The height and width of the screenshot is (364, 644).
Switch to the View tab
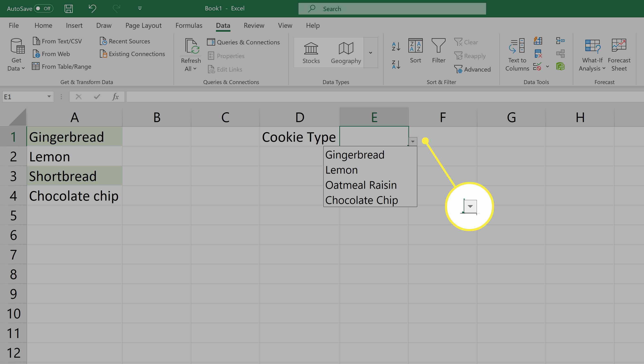pos(285,26)
